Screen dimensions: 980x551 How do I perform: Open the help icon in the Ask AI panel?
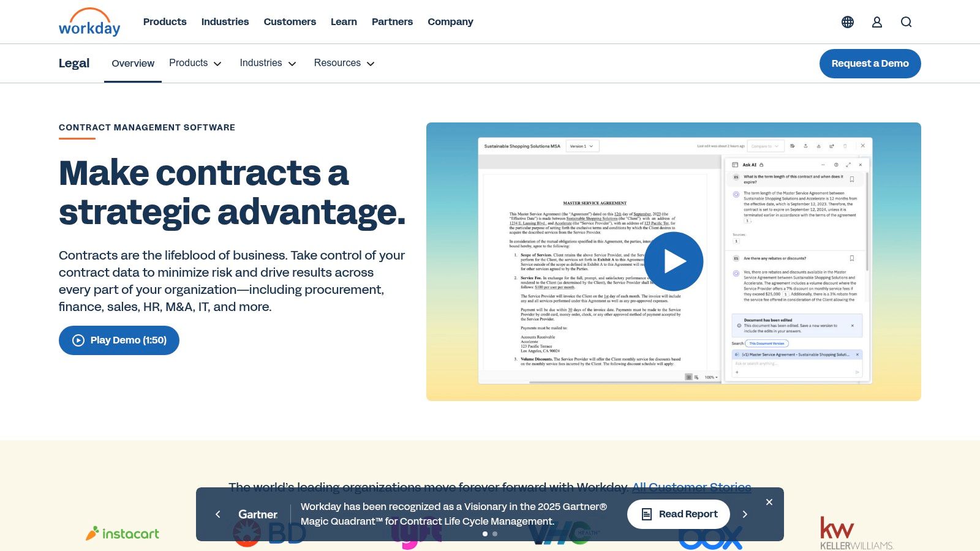837,165
